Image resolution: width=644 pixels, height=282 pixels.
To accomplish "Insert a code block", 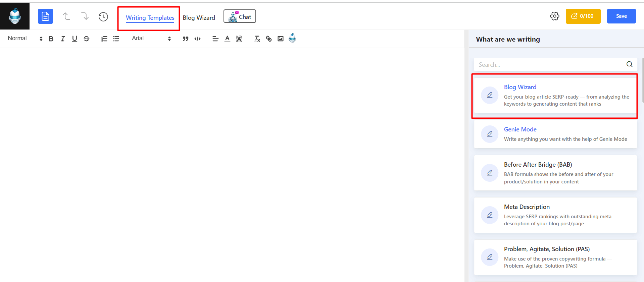I will [x=198, y=39].
